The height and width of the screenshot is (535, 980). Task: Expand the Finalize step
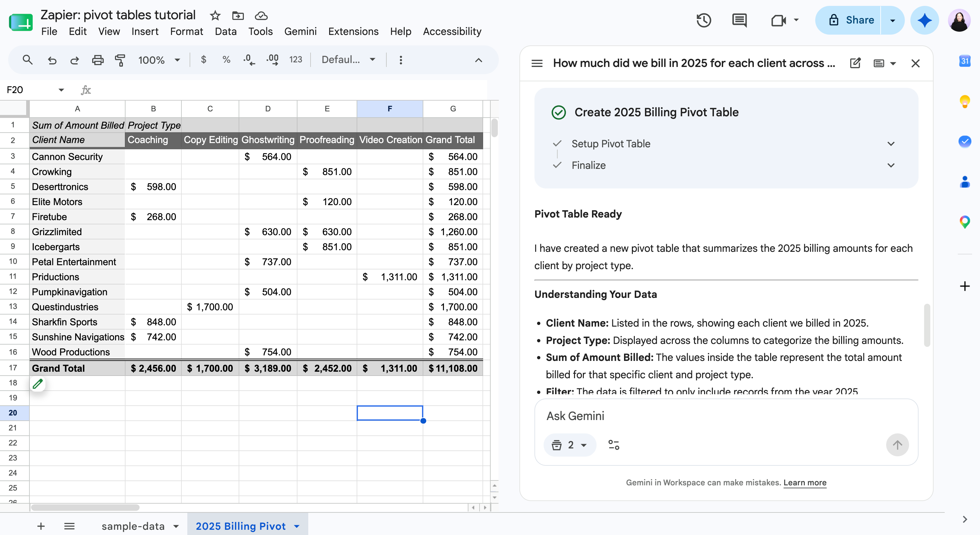click(891, 165)
